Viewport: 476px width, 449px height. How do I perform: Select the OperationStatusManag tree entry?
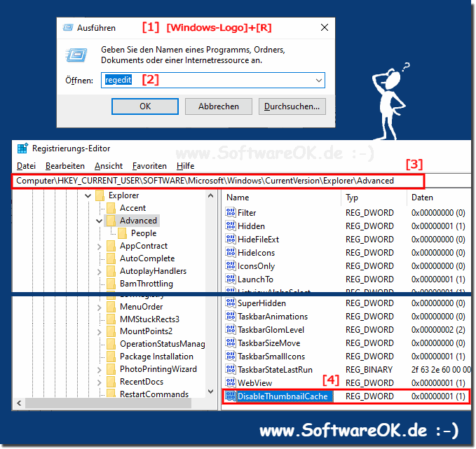pyautogui.click(x=162, y=344)
